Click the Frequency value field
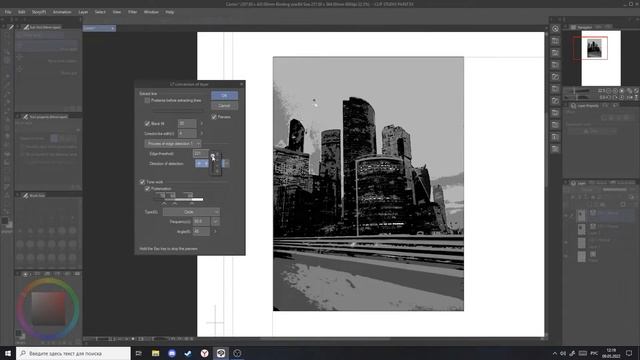Viewport: 640px width, 360px height. pyautogui.click(x=201, y=221)
